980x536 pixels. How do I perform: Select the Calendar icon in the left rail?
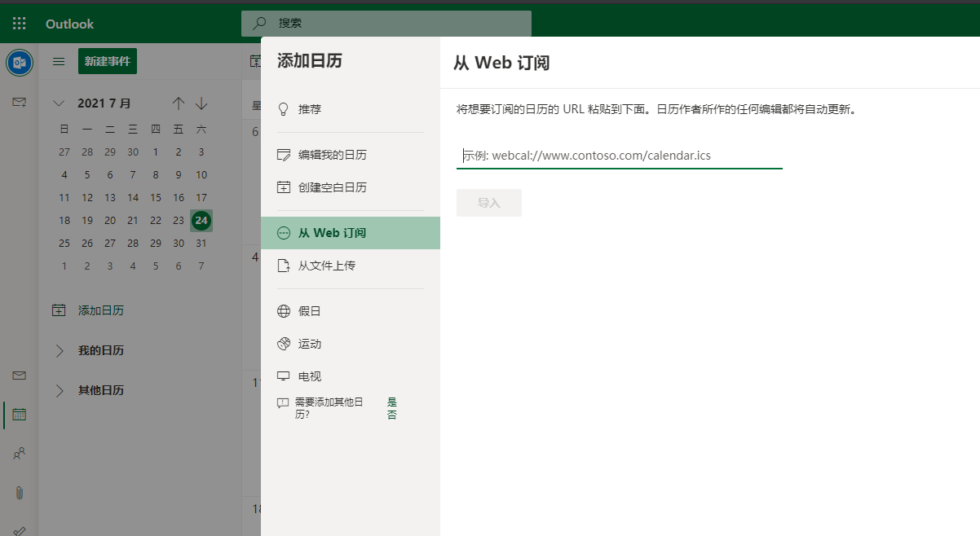18,414
